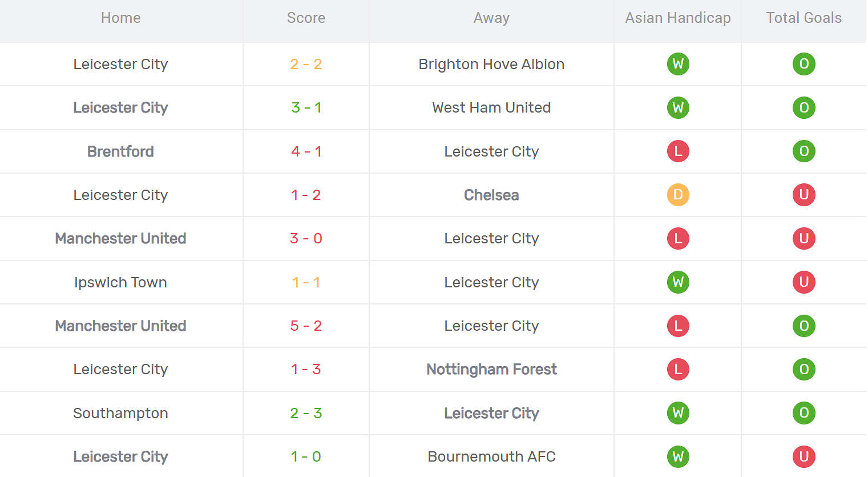Select the Asian Handicap column header
Screen dimensions: 868x477
pos(677,18)
